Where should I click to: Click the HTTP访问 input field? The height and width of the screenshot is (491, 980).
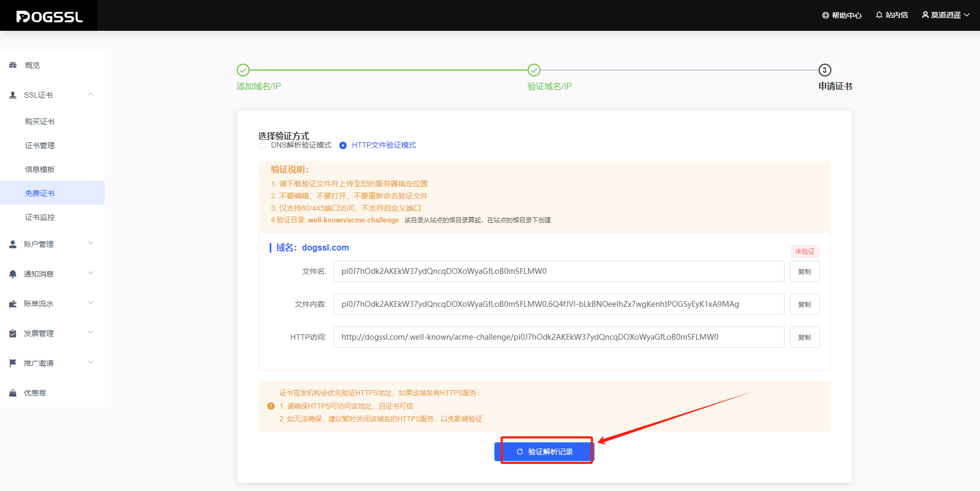tap(558, 337)
